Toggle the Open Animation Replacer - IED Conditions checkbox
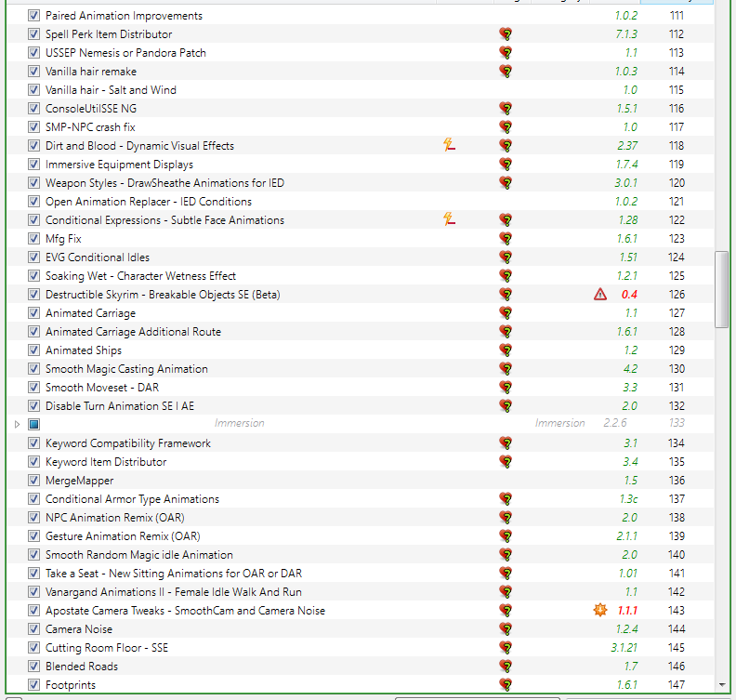 [x=33, y=202]
